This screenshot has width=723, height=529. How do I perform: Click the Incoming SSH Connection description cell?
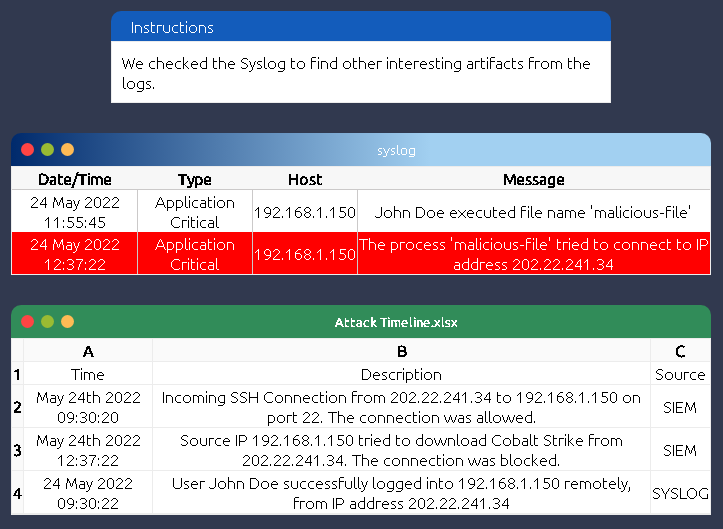coord(402,407)
